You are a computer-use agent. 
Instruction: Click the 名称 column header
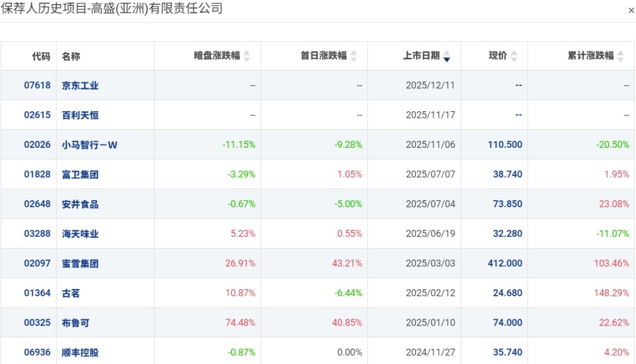[71, 56]
